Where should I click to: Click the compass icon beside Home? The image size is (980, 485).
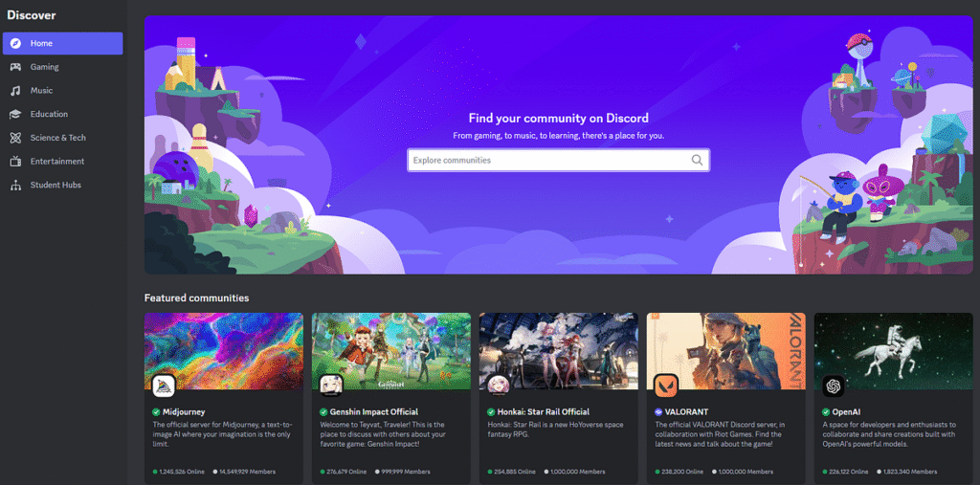pyautogui.click(x=16, y=43)
